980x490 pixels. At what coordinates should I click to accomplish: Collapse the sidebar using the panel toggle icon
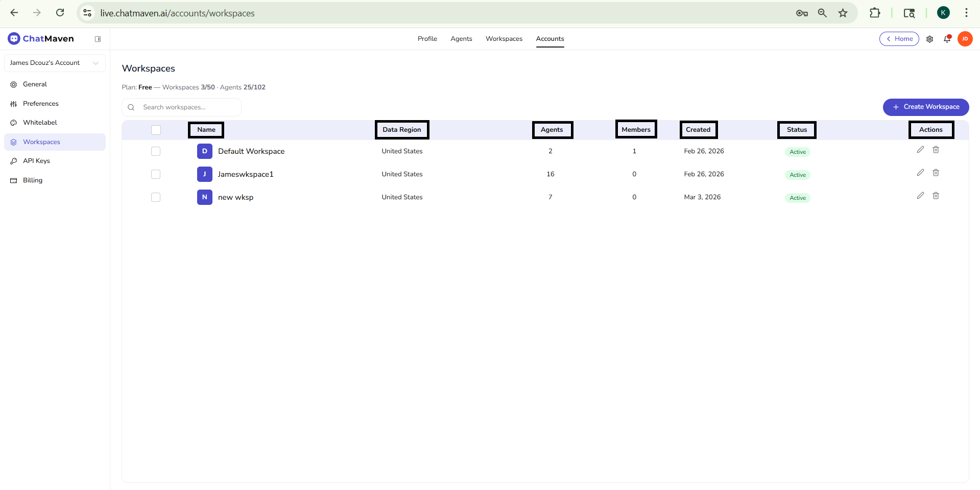(x=98, y=39)
